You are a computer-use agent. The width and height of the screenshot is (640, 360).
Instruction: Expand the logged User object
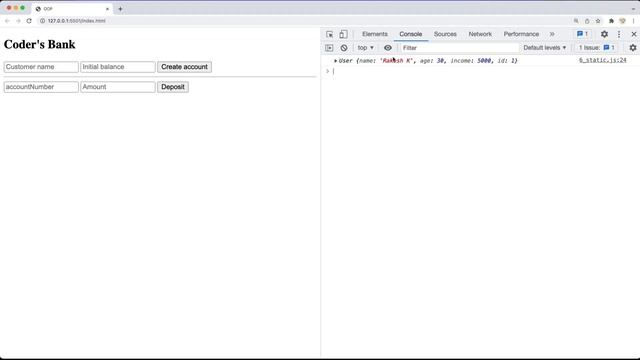point(336,61)
